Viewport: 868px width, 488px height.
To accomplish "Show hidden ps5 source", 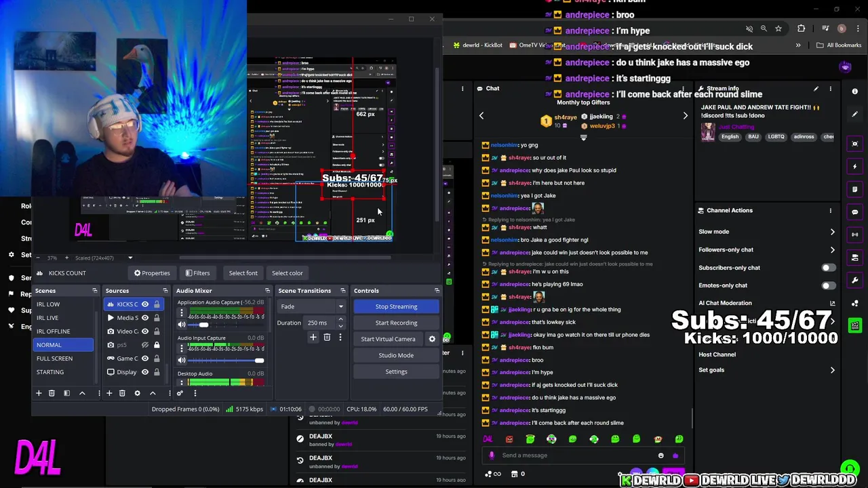I will click(x=145, y=345).
